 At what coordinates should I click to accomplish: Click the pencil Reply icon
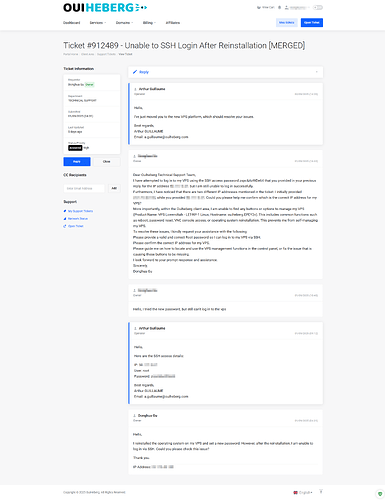[135, 72]
